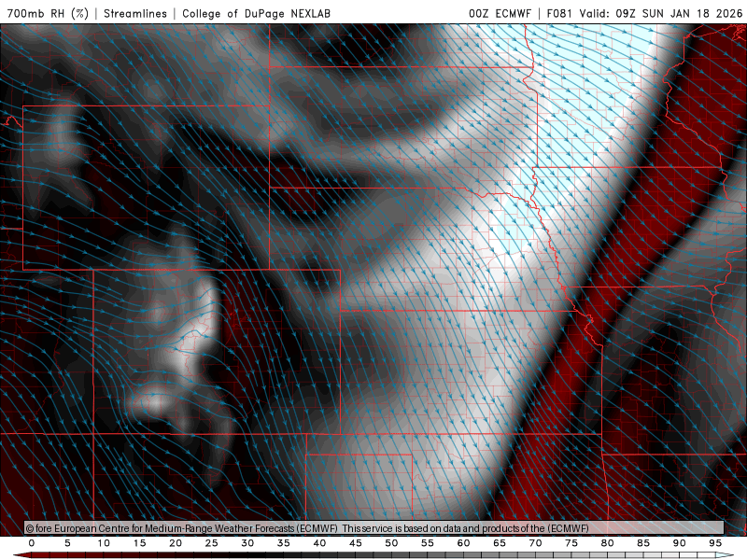Click the '85' value on color scale
747x560 pixels.
pos(643,543)
